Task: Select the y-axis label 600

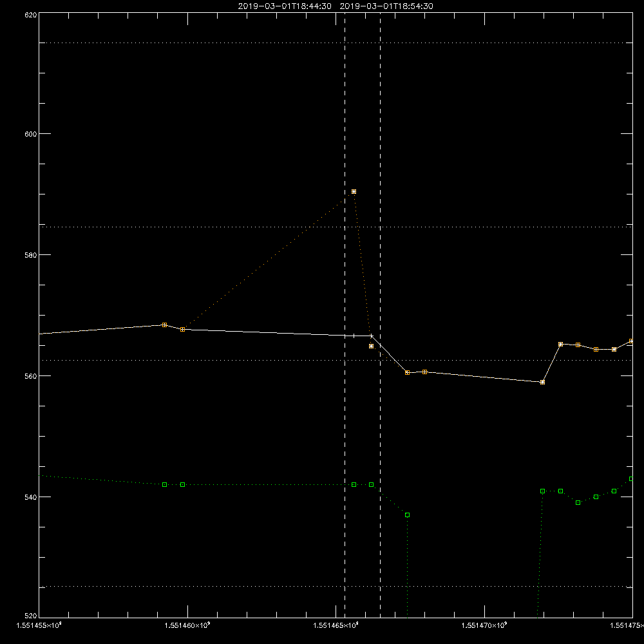Action: pyautogui.click(x=31, y=134)
